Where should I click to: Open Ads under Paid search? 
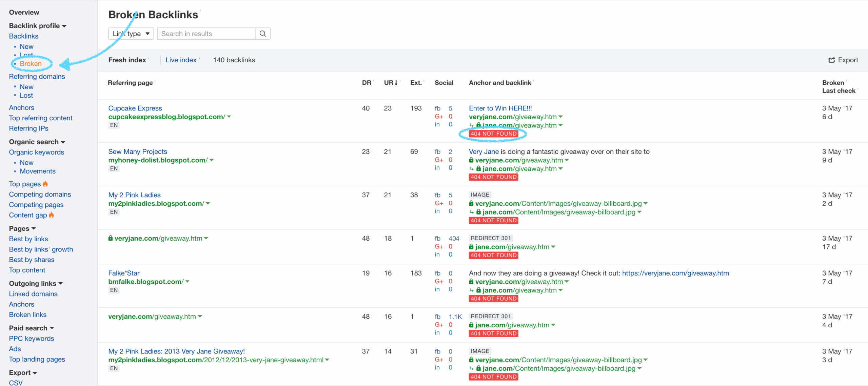point(15,349)
